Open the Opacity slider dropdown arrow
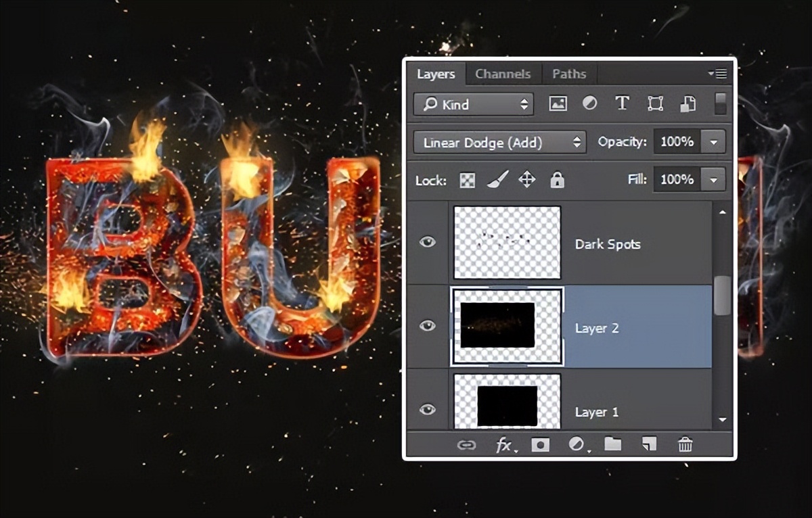Screen dimensions: 812x518 click(713, 142)
